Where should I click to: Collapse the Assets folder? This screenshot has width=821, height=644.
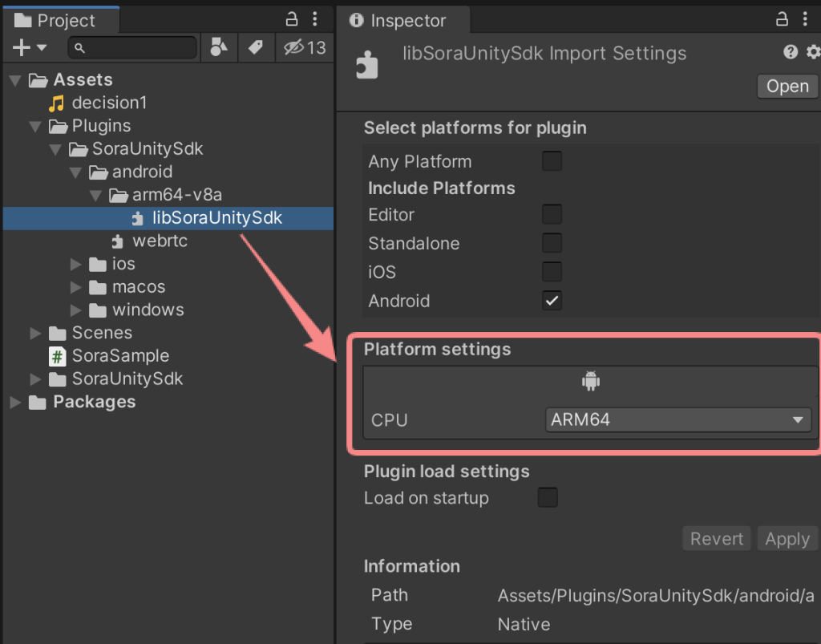tap(16, 80)
